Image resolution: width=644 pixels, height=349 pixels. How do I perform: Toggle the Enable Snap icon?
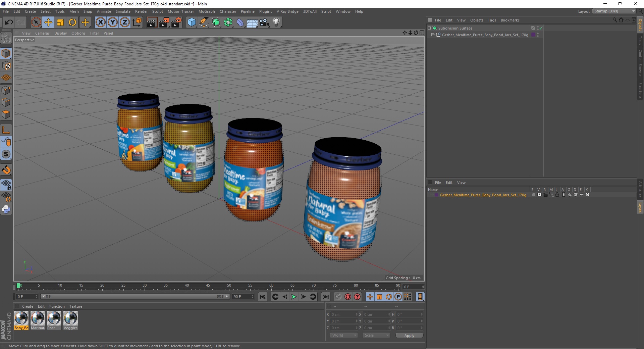pyautogui.click(x=6, y=170)
